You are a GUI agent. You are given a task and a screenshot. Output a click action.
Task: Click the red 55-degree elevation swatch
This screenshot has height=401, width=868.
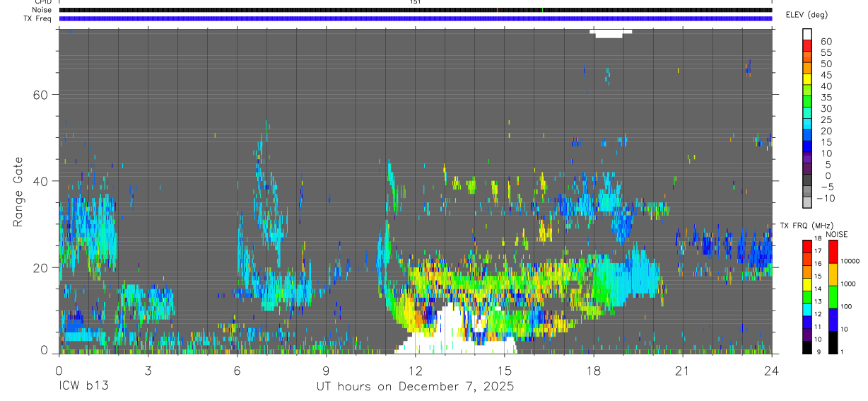tap(807, 46)
